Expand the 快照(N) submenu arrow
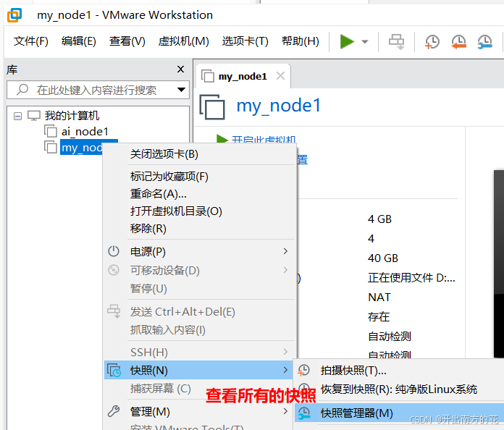This screenshot has width=504, height=430. click(285, 370)
